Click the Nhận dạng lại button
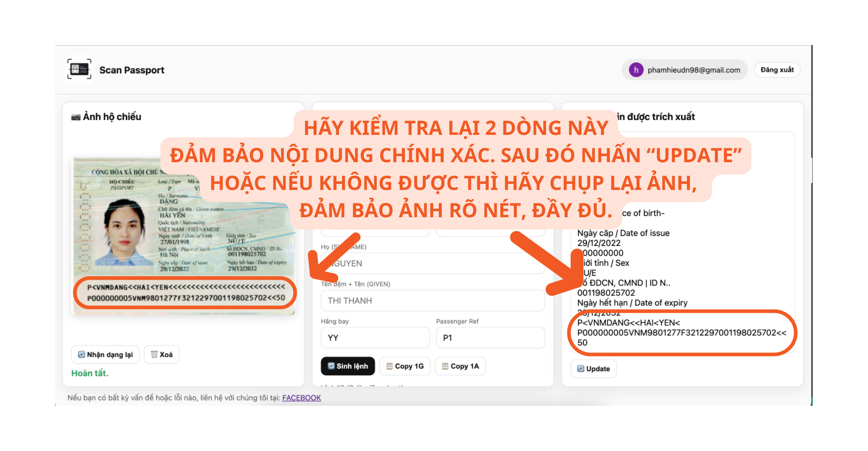 point(105,355)
